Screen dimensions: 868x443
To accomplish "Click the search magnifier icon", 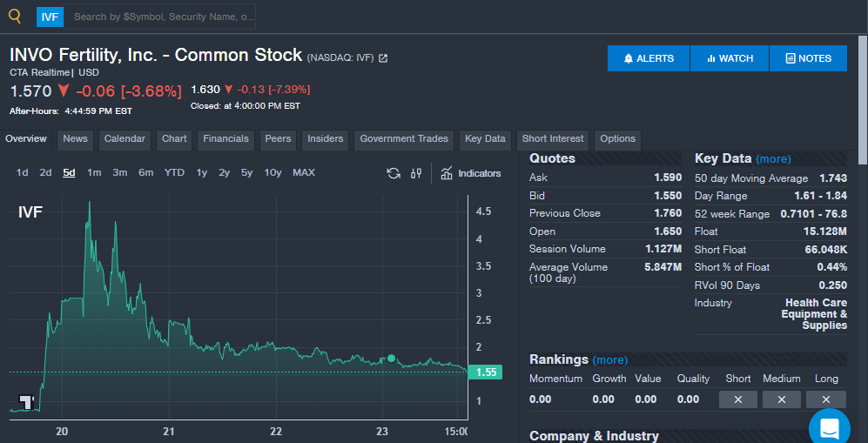I will pyautogui.click(x=15, y=16).
